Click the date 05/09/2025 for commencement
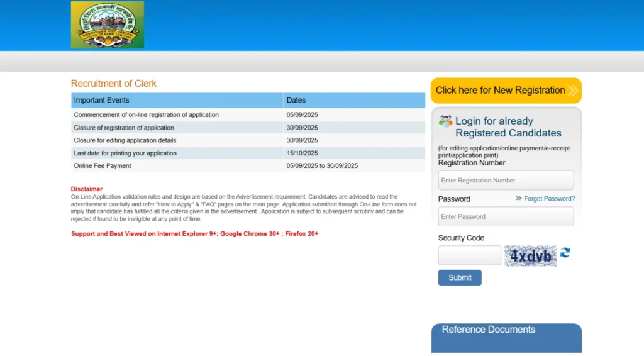This screenshot has width=644, height=356. point(302,114)
